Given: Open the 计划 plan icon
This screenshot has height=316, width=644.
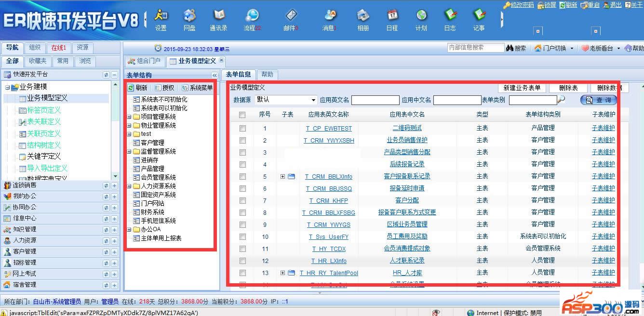Looking at the screenshot, I should pyautogui.click(x=421, y=20).
